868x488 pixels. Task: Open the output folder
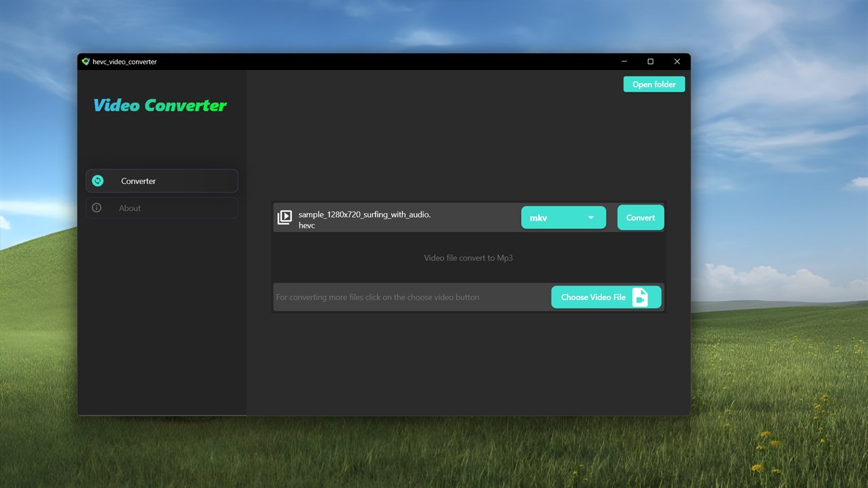(x=654, y=84)
